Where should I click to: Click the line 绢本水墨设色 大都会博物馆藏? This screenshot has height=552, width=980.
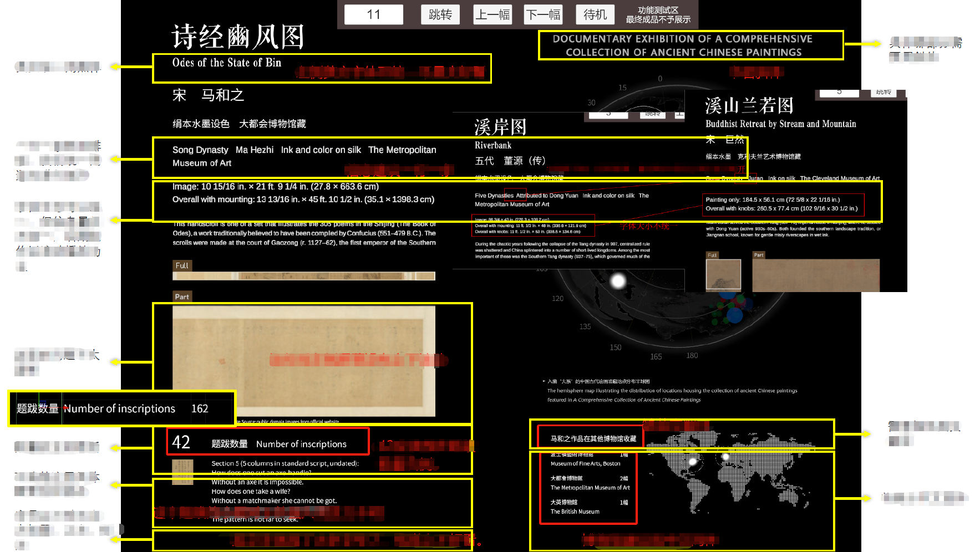239,124
